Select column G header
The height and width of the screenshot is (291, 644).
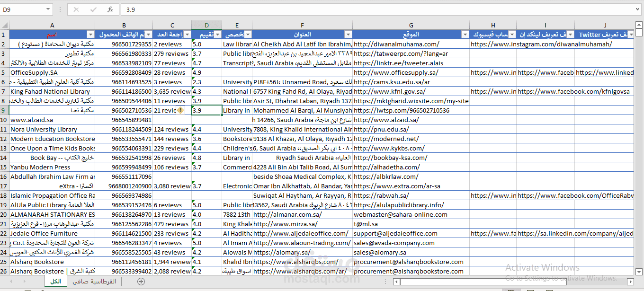(x=411, y=25)
